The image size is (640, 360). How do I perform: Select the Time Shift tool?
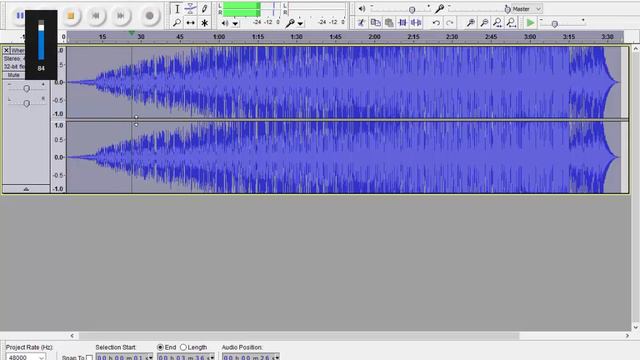(190, 23)
